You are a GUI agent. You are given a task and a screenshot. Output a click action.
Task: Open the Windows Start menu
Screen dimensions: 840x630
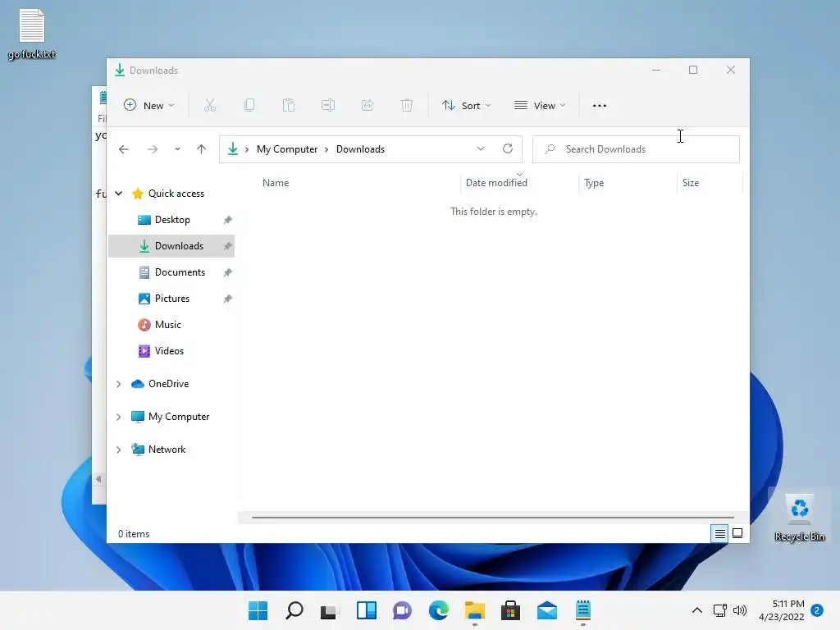pyautogui.click(x=258, y=610)
